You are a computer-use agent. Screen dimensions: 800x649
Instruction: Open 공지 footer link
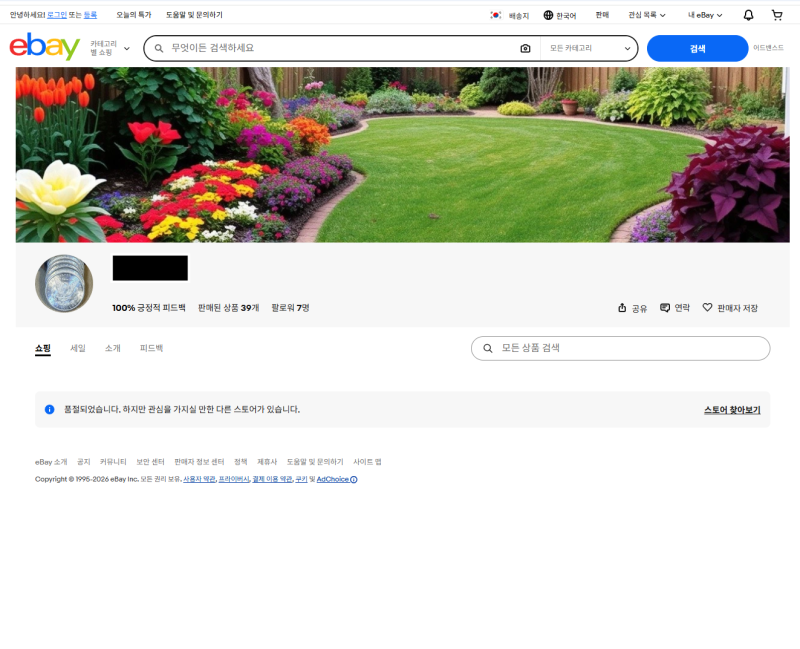pyautogui.click(x=84, y=462)
